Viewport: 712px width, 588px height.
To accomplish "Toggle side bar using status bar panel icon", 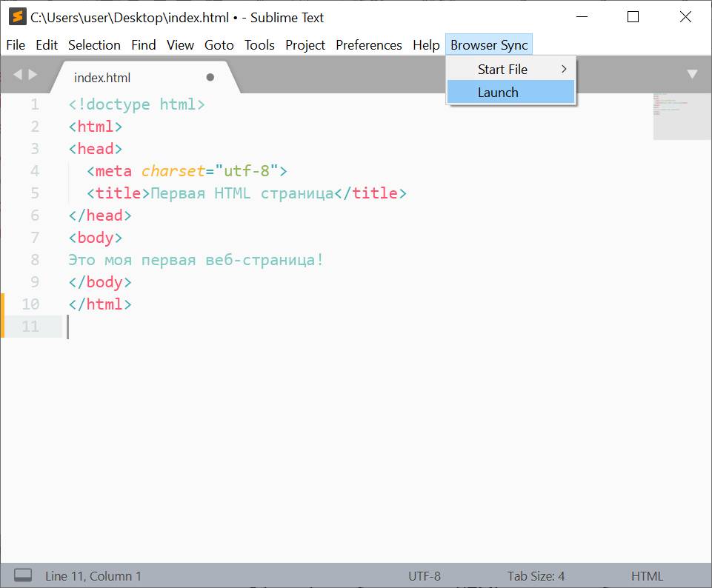I will (23, 575).
